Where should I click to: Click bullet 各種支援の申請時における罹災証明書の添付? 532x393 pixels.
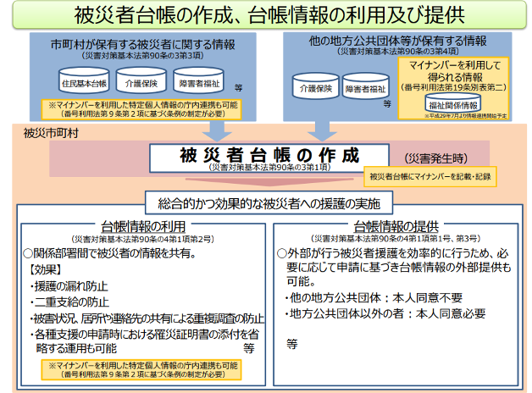[144, 341]
